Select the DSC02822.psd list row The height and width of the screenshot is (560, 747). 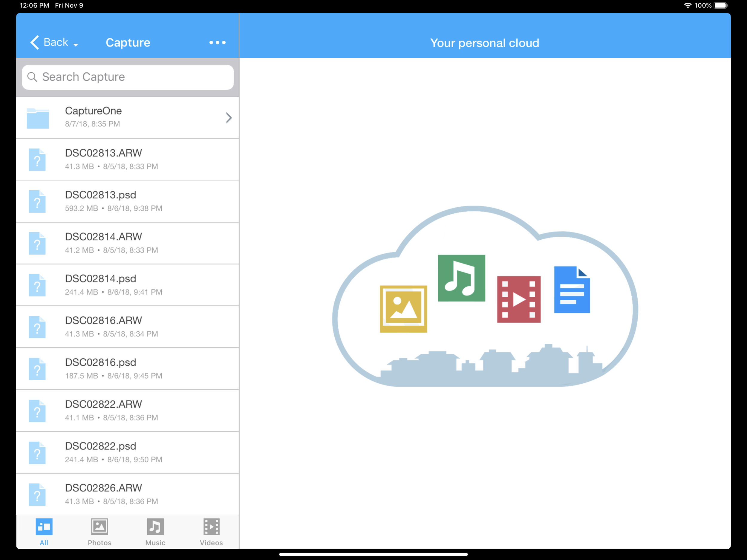pyautogui.click(x=128, y=453)
